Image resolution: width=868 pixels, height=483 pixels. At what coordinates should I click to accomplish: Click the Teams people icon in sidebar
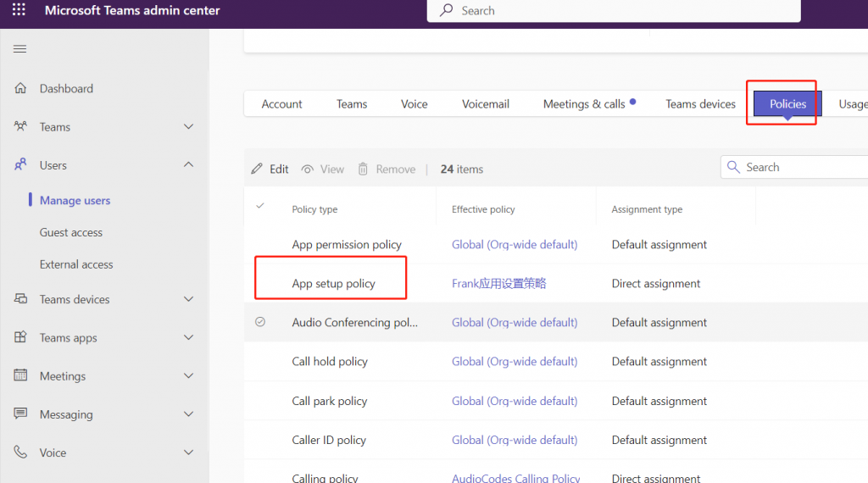pos(20,126)
